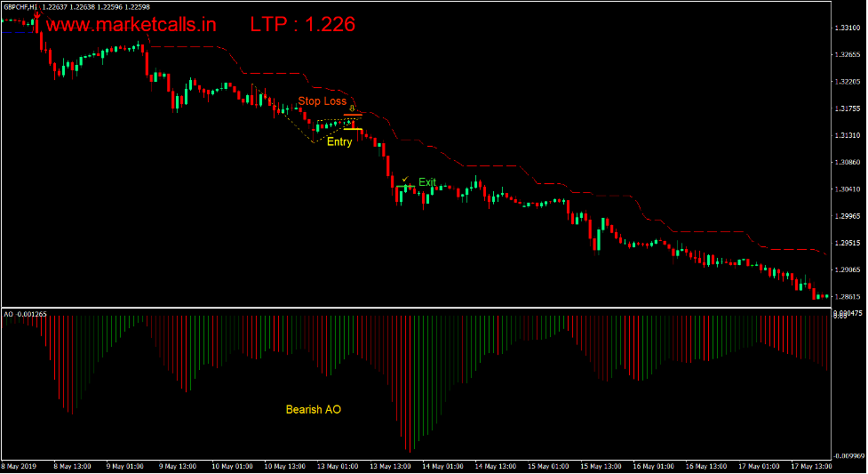The width and height of the screenshot is (868, 474).
Task: Select the orange stop loss level line
Action: coord(353,114)
